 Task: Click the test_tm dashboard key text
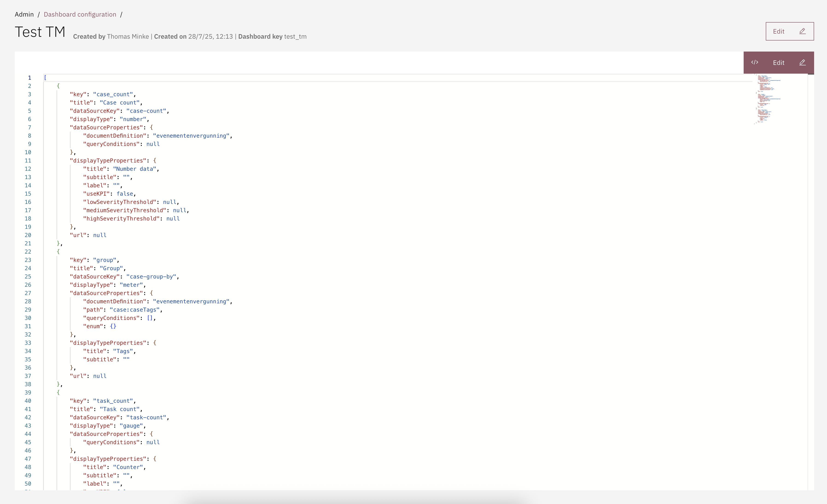[295, 37]
